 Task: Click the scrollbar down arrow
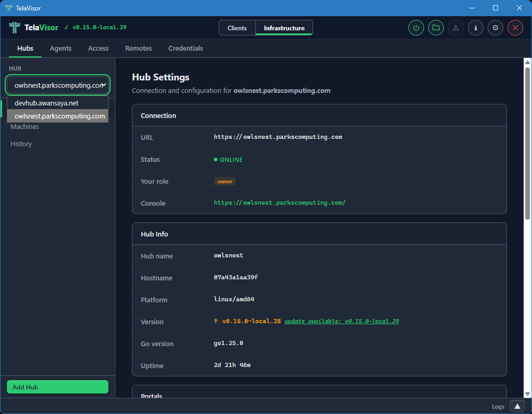(527, 394)
